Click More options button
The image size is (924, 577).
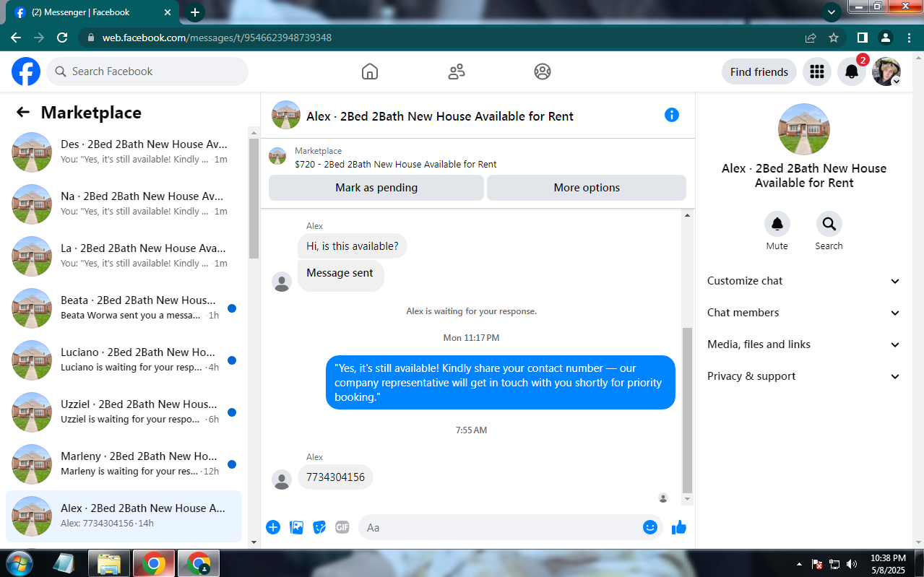tap(587, 188)
